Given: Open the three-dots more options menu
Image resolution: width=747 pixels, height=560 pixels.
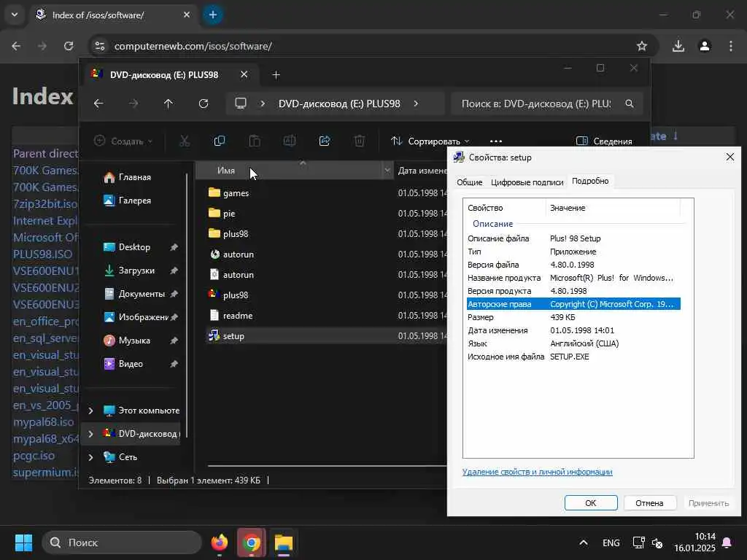Looking at the screenshot, I should [x=496, y=141].
